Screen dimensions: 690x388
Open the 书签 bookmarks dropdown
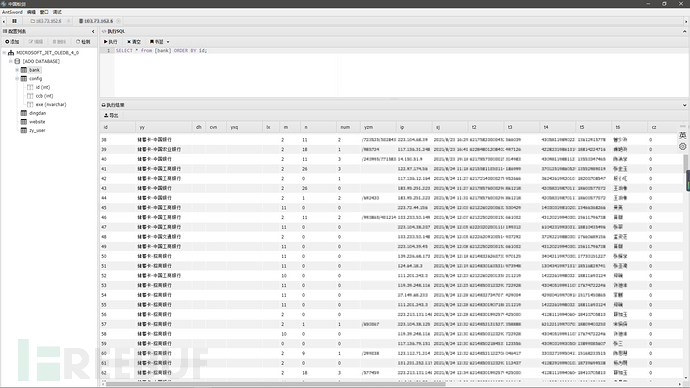click(159, 42)
